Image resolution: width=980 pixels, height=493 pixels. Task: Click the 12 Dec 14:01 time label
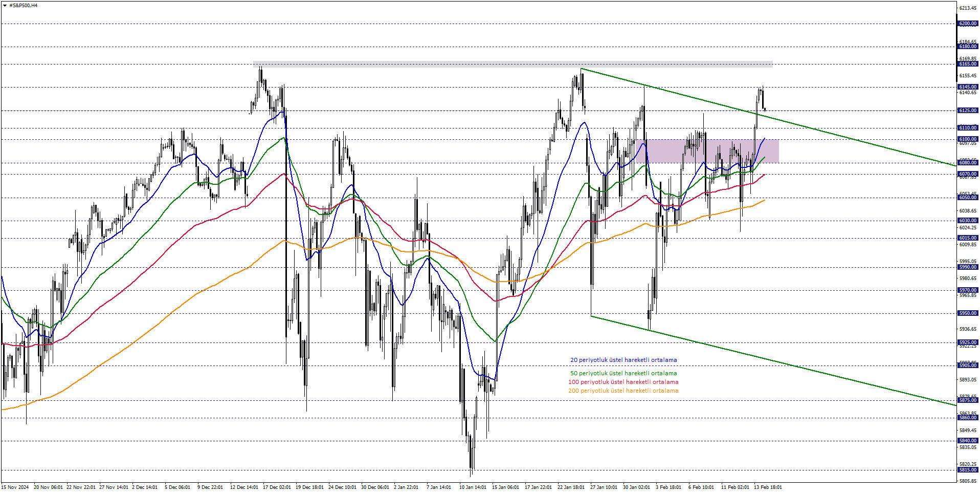244,487
